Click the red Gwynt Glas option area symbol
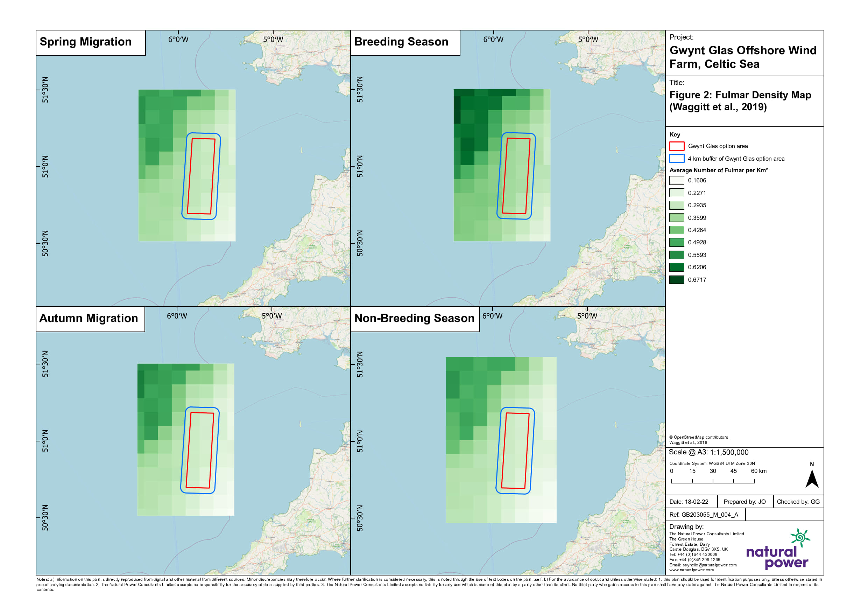The width and height of the screenshot is (868, 614). tap(676, 146)
